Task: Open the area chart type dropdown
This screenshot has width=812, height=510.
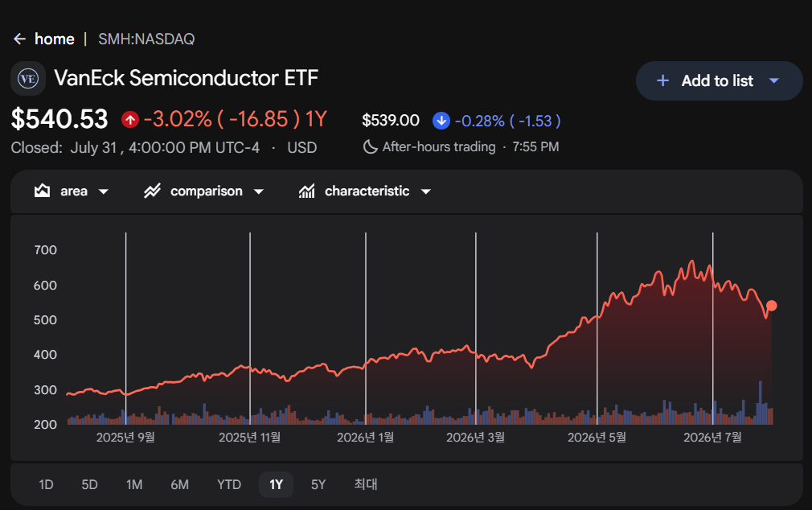Action: (x=72, y=191)
